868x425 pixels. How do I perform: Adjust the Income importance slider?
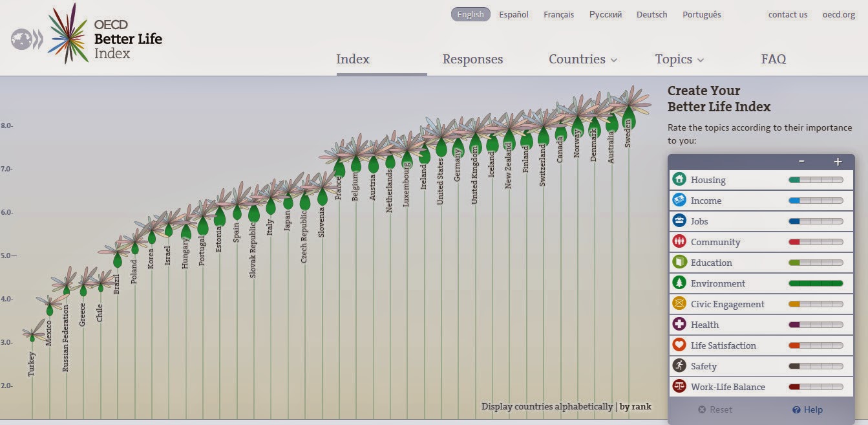tap(816, 201)
